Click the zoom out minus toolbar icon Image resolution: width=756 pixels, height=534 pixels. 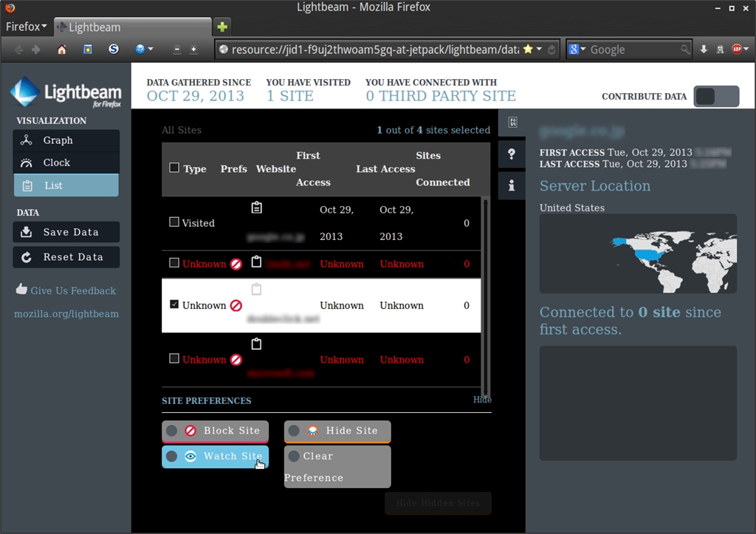pos(177,49)
